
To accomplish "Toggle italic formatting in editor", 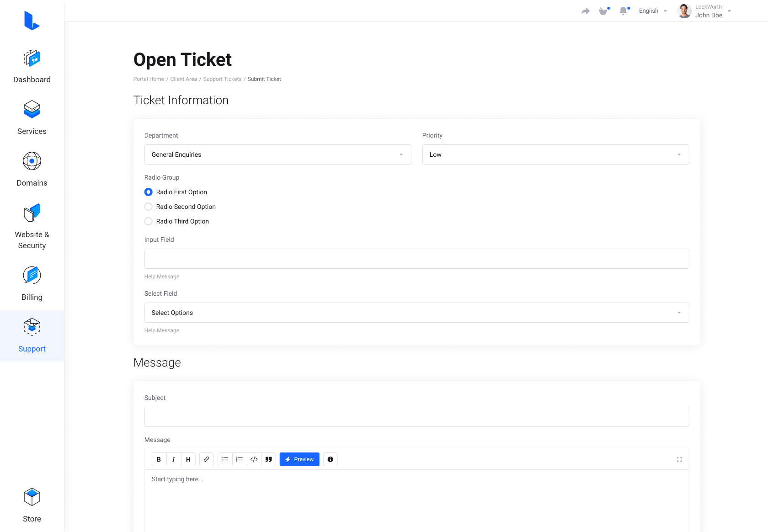I will 173,459.
